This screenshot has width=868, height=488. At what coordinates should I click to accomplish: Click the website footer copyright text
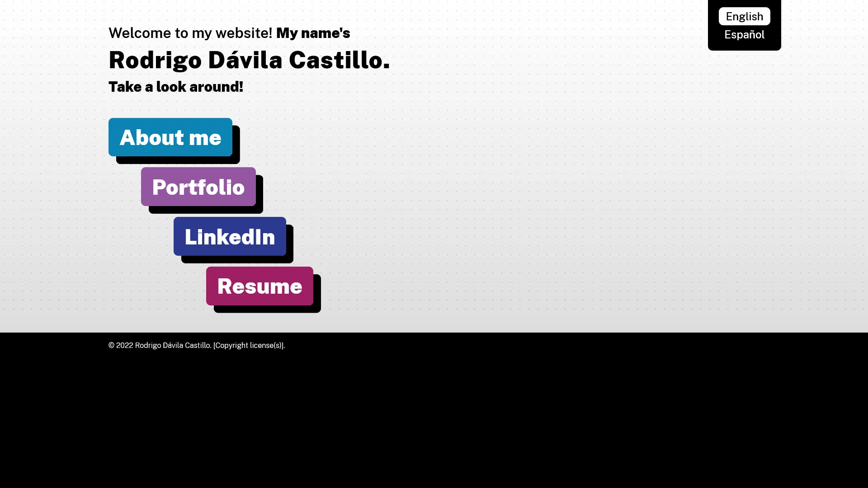[197, 345]
